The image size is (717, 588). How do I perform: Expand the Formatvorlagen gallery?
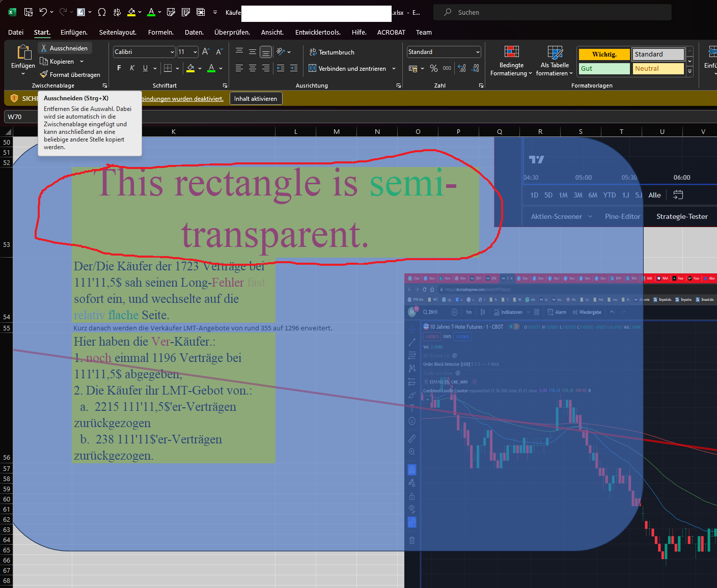tap(690, 72)
